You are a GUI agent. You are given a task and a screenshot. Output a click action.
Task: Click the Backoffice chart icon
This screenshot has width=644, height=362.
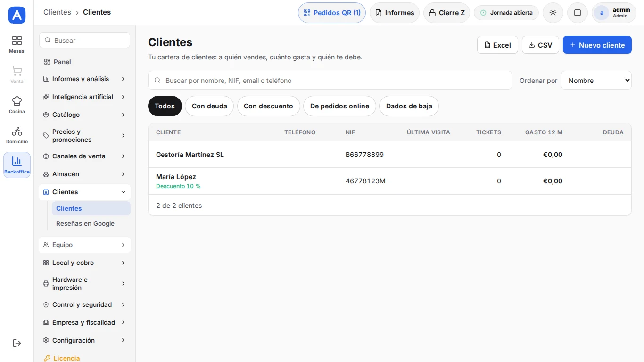[17, 161]
